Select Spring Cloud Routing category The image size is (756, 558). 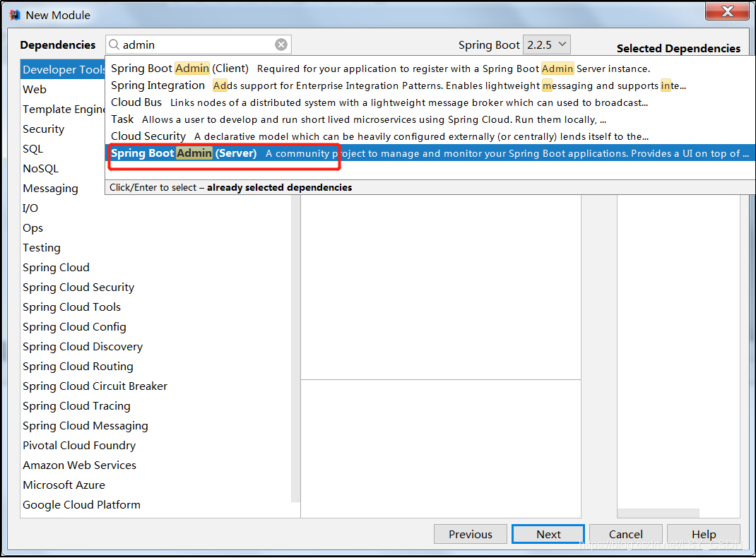[x=155, y=366]
